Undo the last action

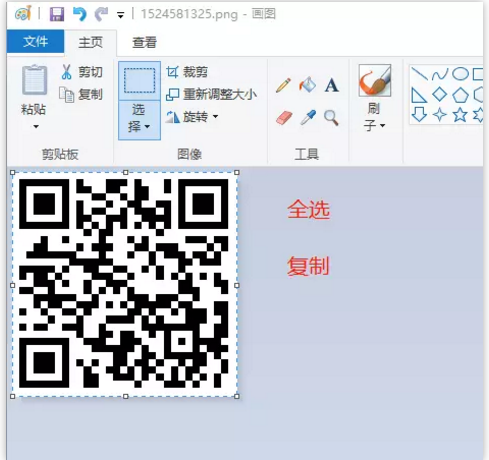coord(79,14)
